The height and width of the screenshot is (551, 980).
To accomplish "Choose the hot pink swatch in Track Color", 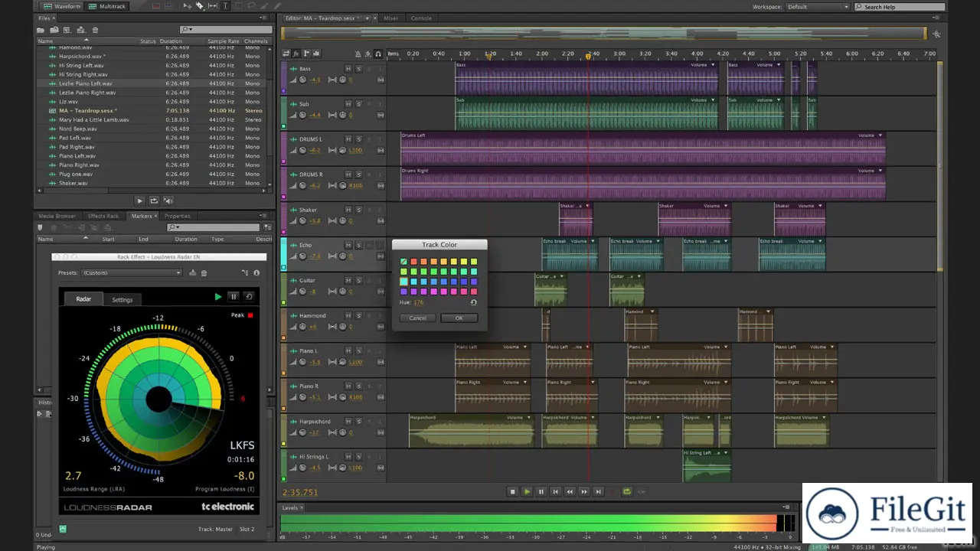I will coord(463,292).
